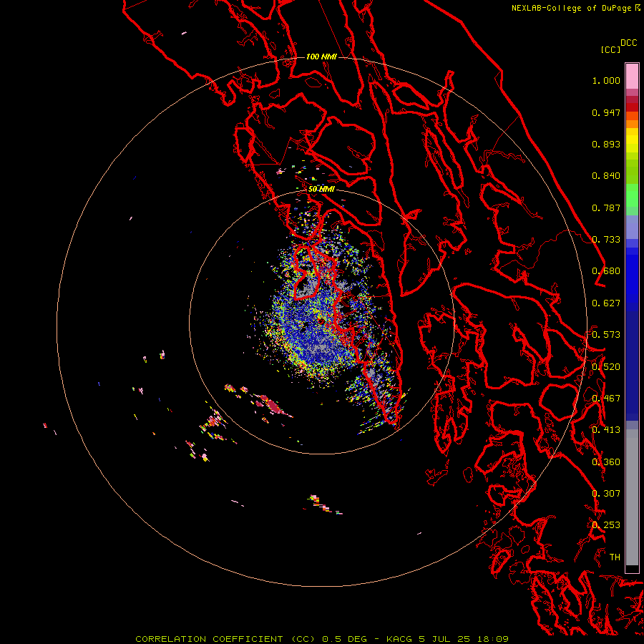Click the DCC label above color scale
Screen dimensions: 644x644
(x=628, y=42)
